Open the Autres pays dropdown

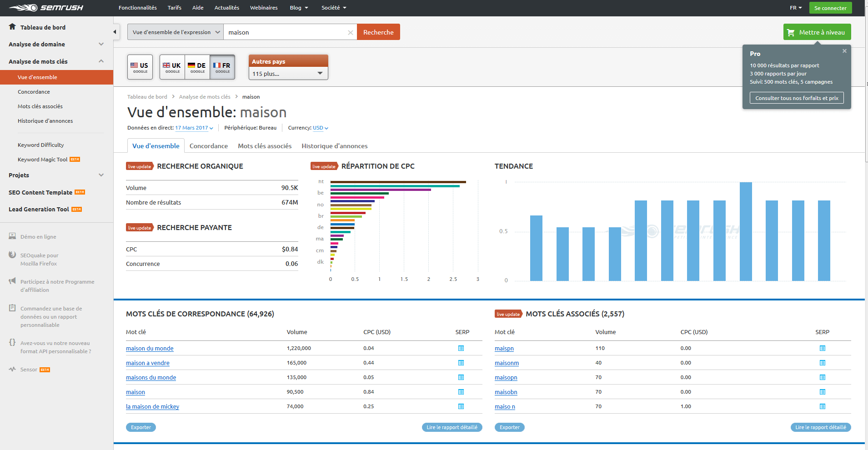(288, 74)
